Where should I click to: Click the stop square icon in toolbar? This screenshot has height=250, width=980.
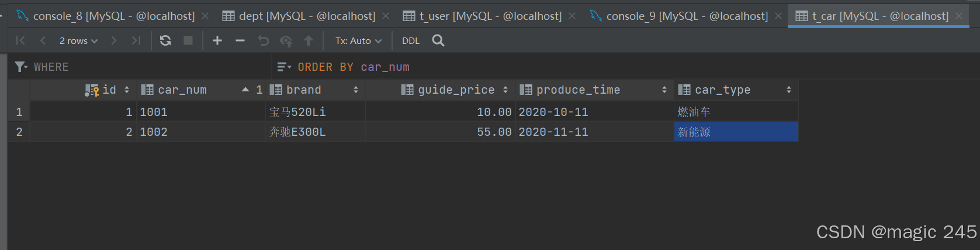(x=188, y=40)
